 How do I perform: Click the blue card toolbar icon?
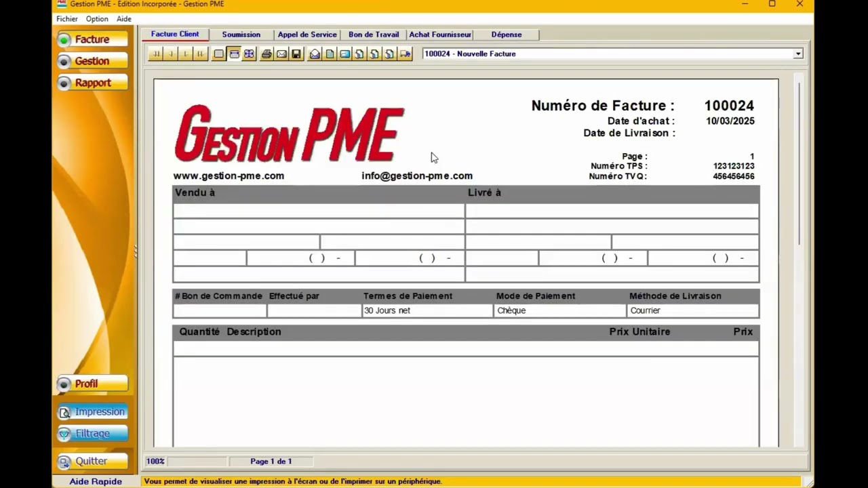[x=344, y=54]
